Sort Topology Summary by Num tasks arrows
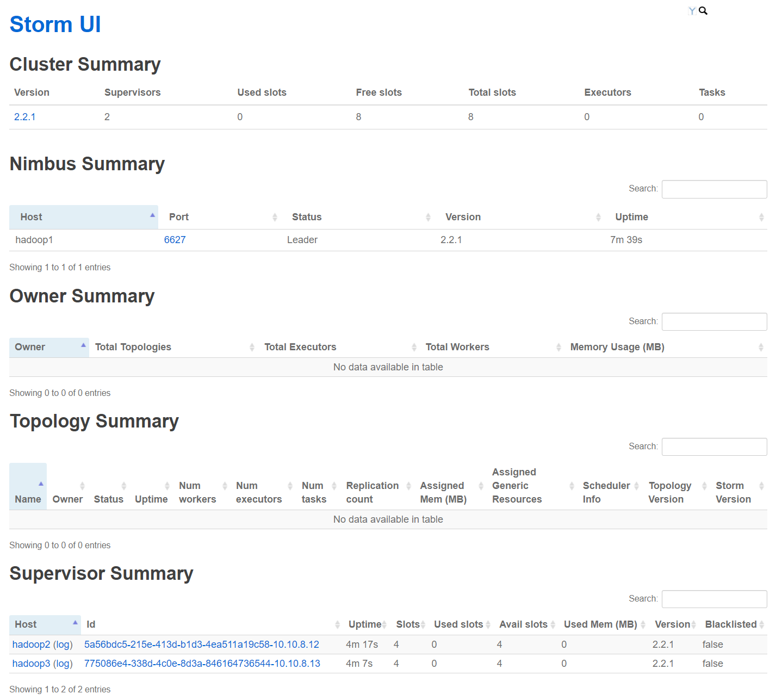This screenshot has width=776, height=700. tap(334, 486)
